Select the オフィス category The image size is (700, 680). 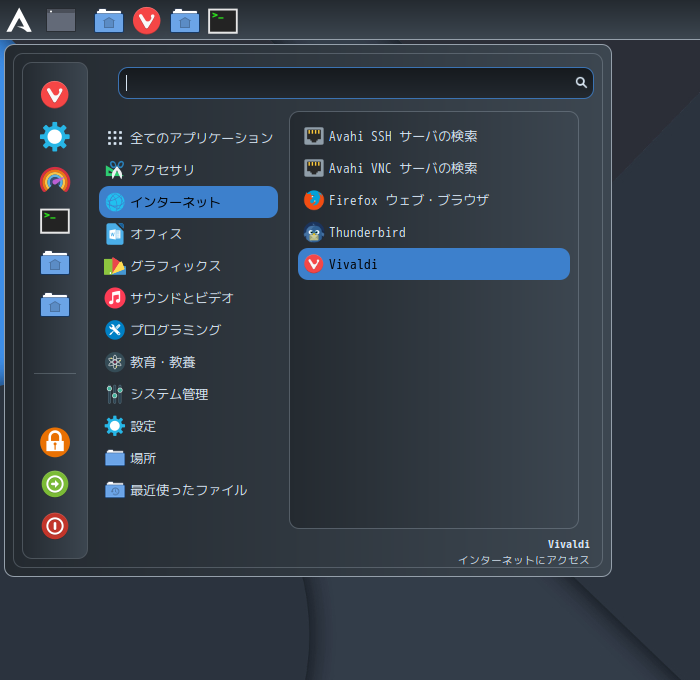point(188,234)
